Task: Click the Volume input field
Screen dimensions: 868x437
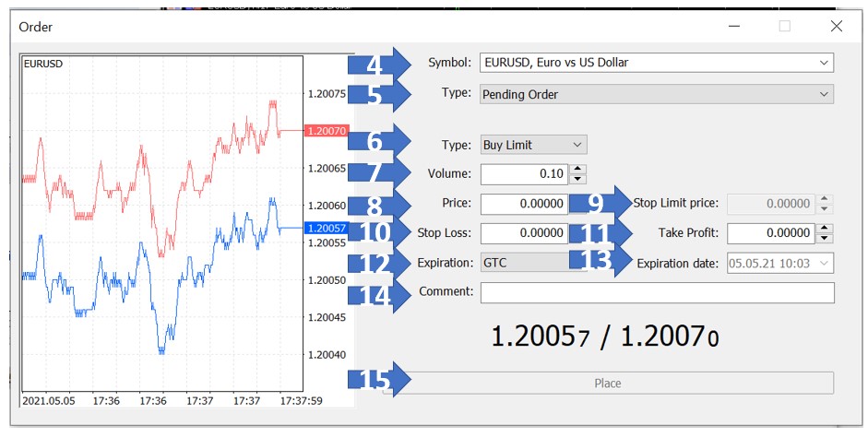Action: (x=523, y=174)
